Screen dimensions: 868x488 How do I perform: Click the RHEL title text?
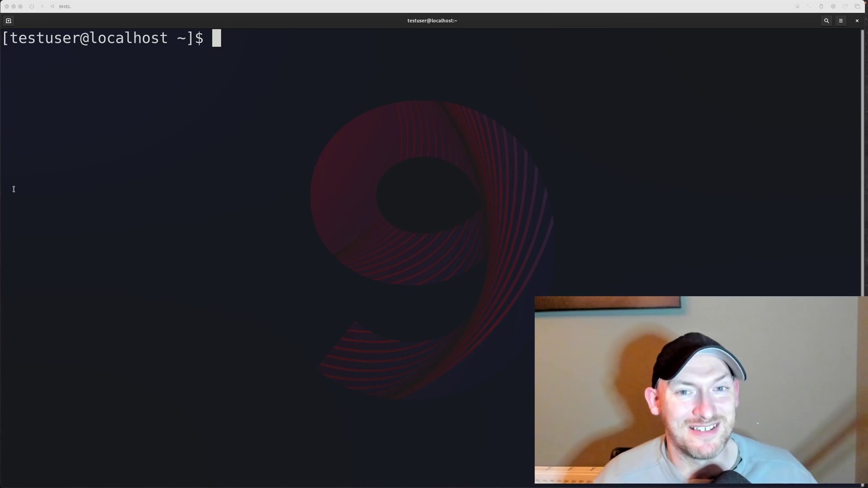coord(65,6)
